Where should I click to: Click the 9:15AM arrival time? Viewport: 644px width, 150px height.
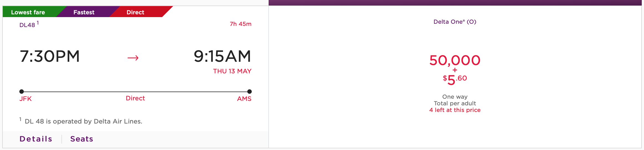pos(222,56)
